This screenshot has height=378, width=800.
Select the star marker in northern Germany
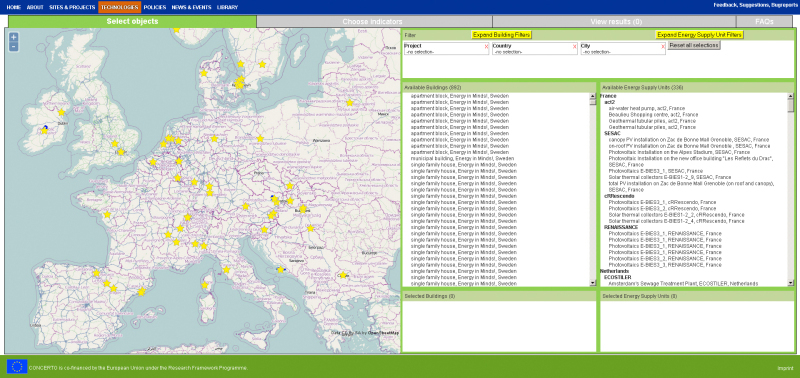coord(214,139)
